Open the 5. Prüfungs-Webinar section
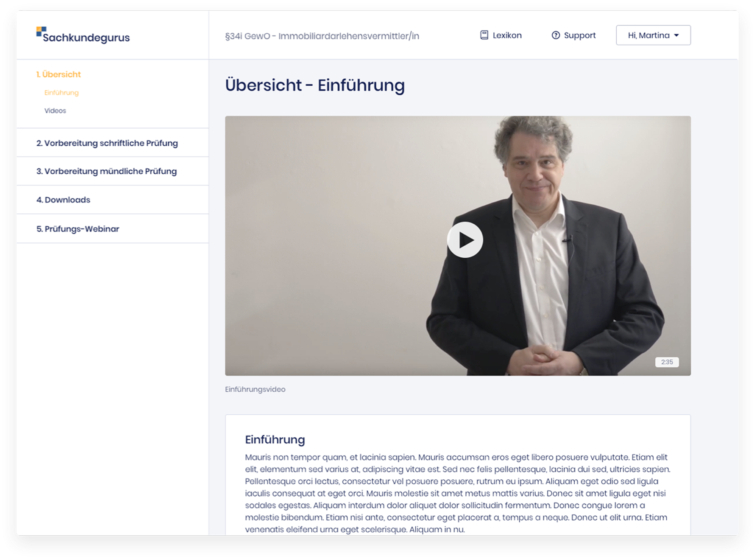The image size is (756, 560). pos(112,229)
